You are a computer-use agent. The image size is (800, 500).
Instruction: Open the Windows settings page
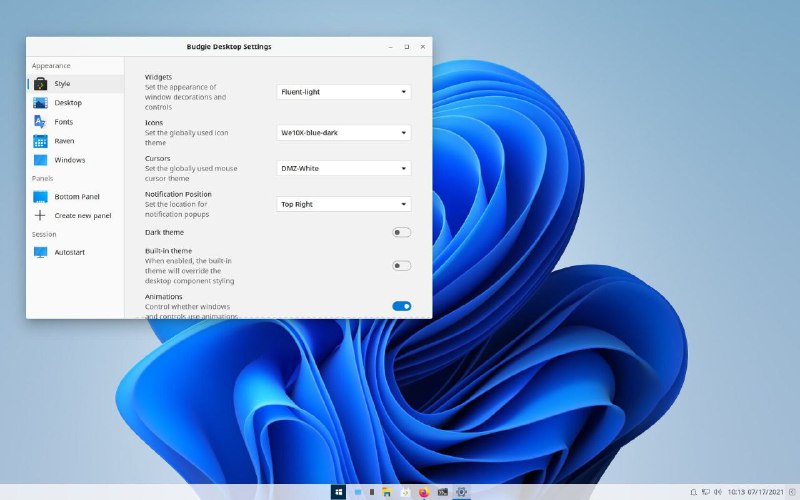(75, 160)
